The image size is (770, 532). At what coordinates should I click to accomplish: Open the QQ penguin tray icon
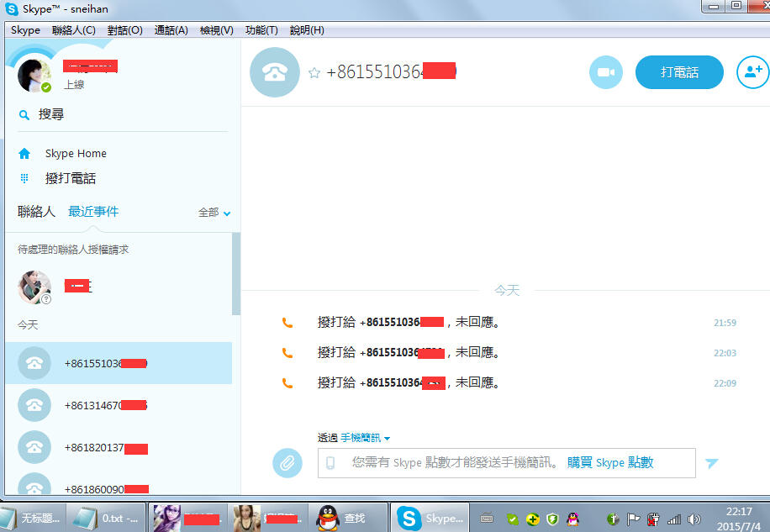click(x=572, y=519)
